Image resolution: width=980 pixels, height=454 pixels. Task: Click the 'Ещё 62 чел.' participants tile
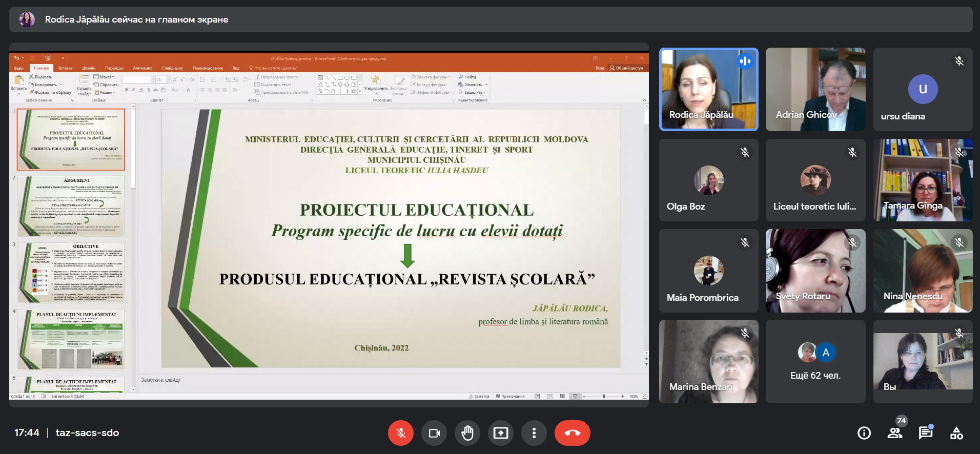(815, 362)
